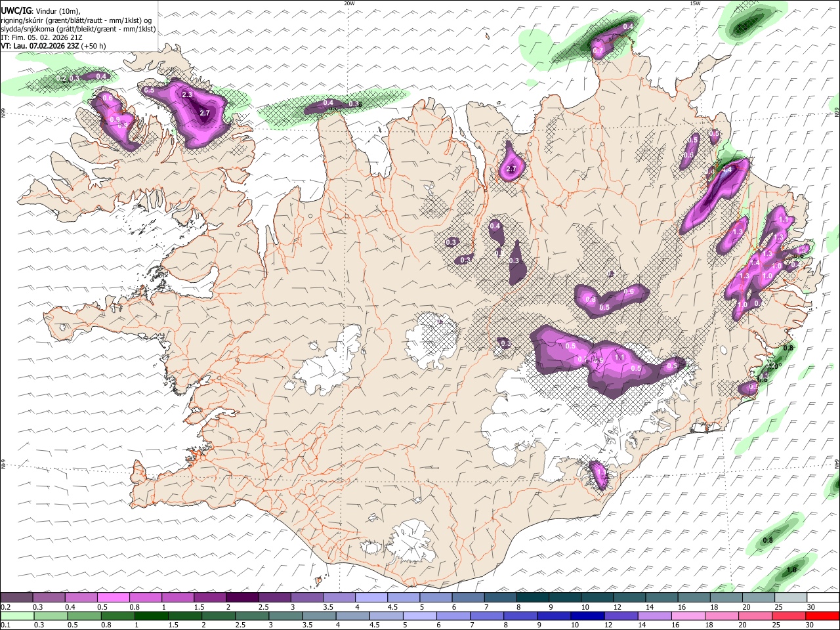Click the palest green swatch between 0.1 and 0.3
Screen dimensions: 840x630
16,616
